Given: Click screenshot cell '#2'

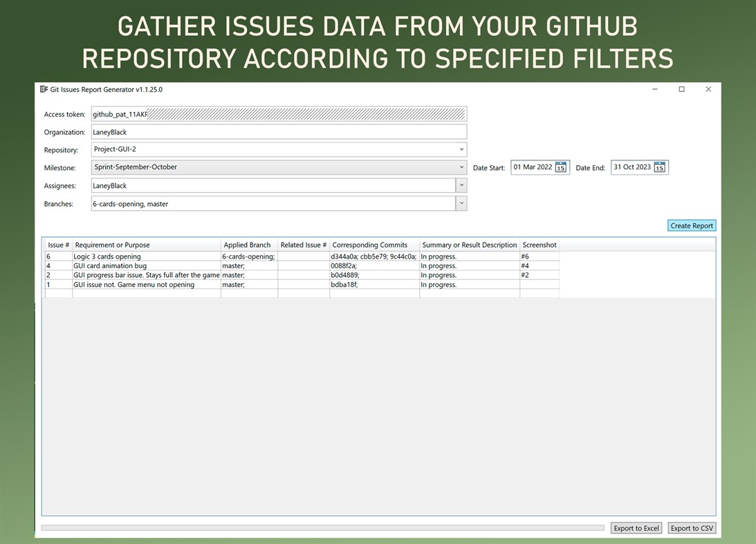Looking at the screenshot, I should click(540, 275).
